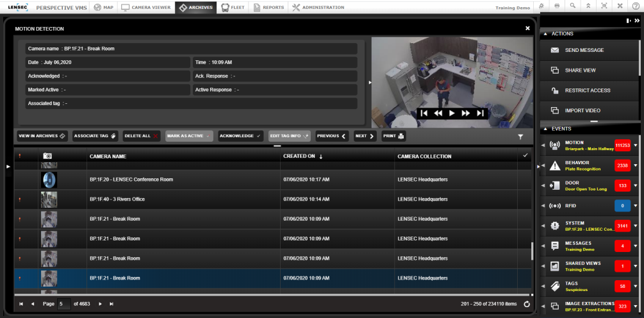Click the Acknowledge button

point(240,136)
